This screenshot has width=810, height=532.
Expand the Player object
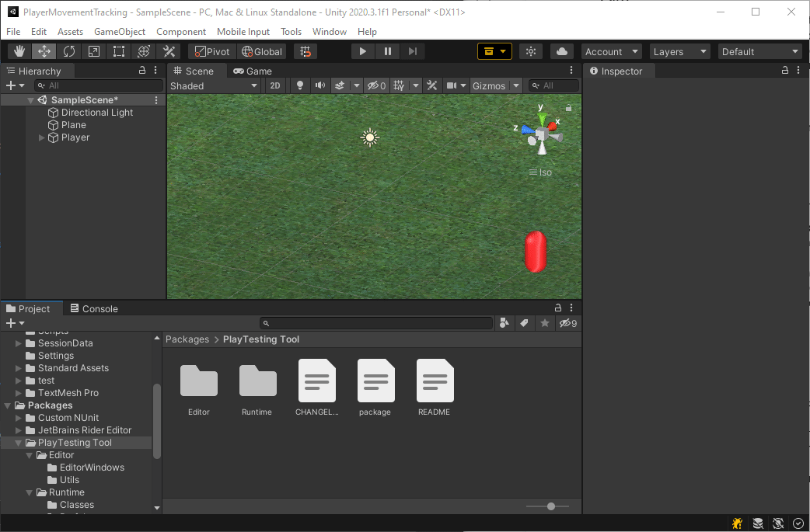tap(42, 137)
